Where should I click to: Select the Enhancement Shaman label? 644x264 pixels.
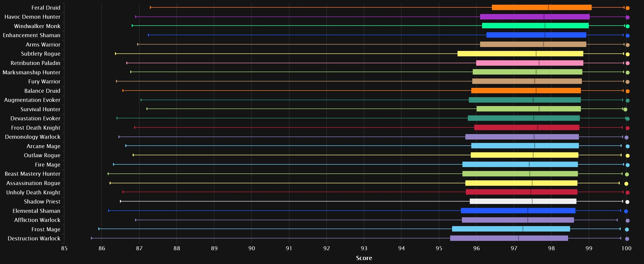(x=31, y=35)
